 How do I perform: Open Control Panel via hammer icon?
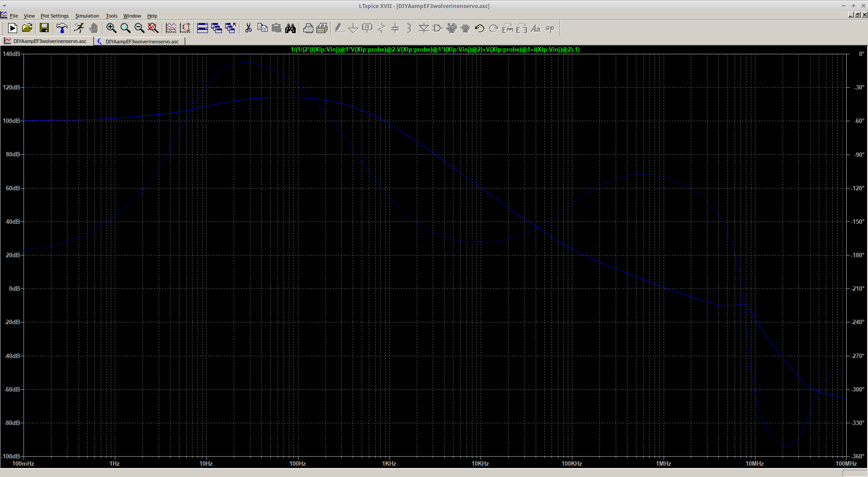click(62, 28)
